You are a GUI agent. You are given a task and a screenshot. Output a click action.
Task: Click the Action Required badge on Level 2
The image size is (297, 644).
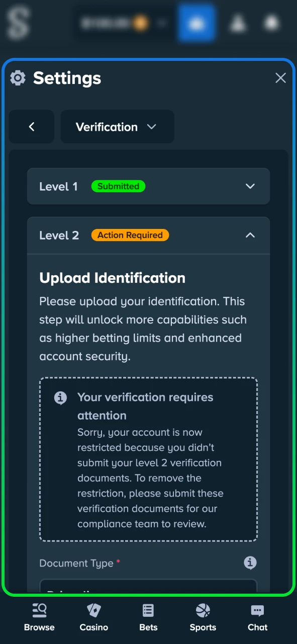point(130,235)
